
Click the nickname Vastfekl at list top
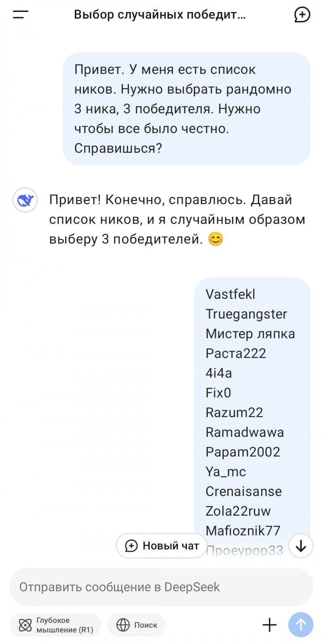click(x=230, y=294)
